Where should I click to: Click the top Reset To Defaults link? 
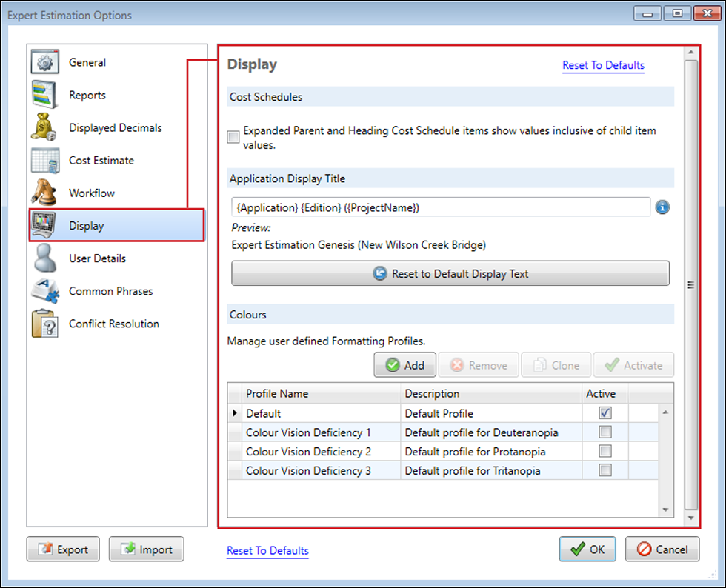(x=603, y=65)
